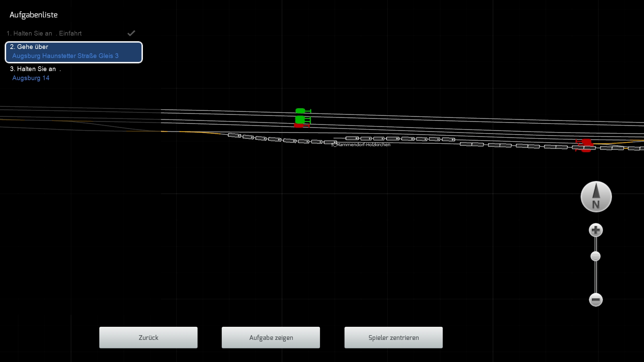Click the Zurück button

click(148, 338)
